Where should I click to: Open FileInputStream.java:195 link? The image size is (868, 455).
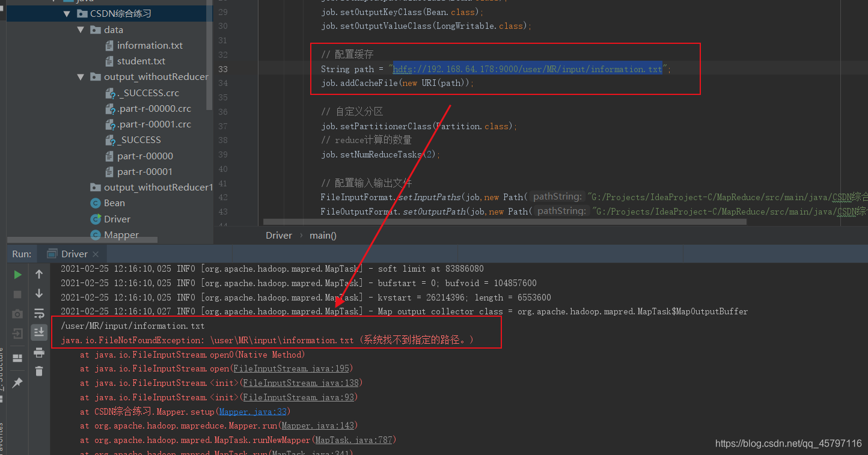click(x=292, y=368)
